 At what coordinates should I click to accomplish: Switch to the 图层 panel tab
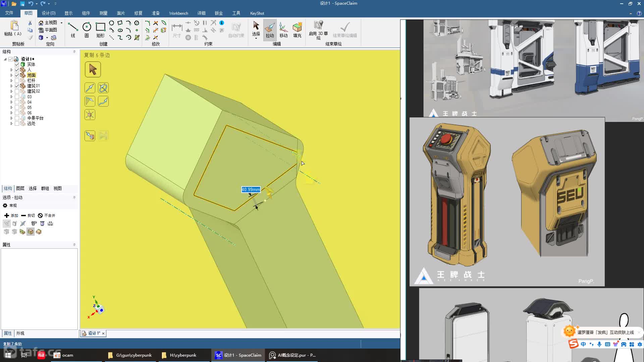[x=20, y=188]
